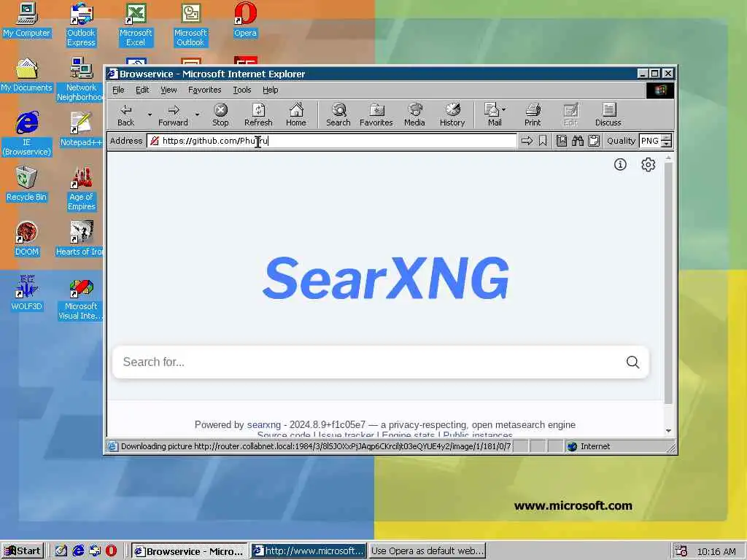Click the Start button

click(x=23, y=551)
